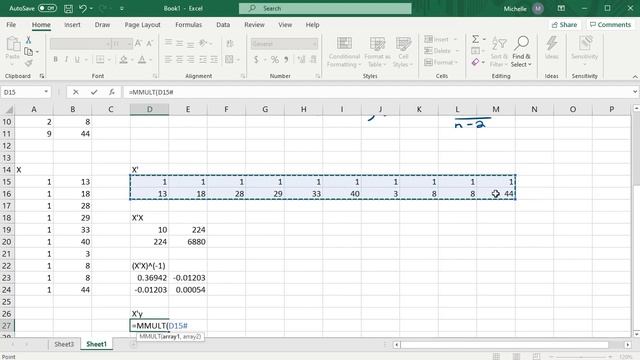Open the File menu
Viewport: 640px width, 360px height.
pyautogui.click(x=11, y=25)
